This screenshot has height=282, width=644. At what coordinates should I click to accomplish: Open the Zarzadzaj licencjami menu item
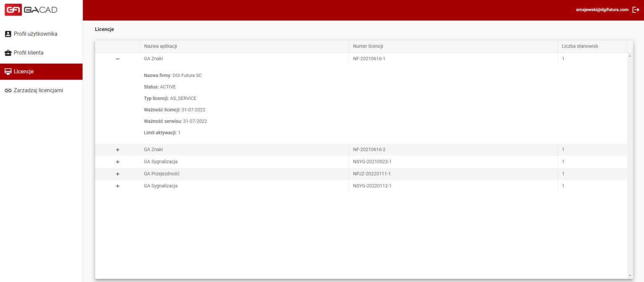[x=38, y=90]
